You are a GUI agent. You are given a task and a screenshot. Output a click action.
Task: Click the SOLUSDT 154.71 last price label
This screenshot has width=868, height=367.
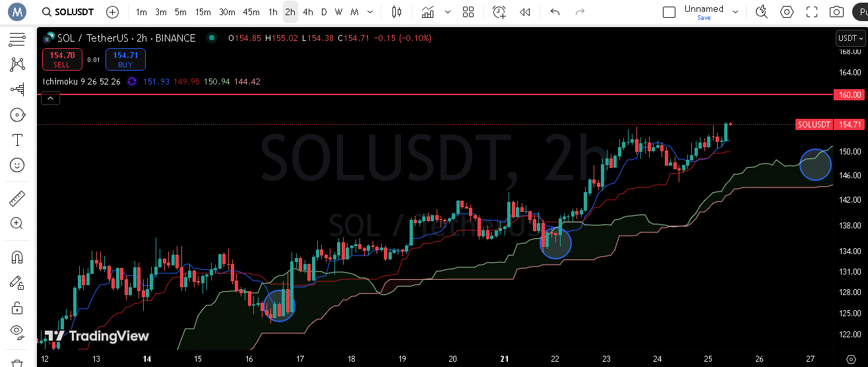pos(830,124)
